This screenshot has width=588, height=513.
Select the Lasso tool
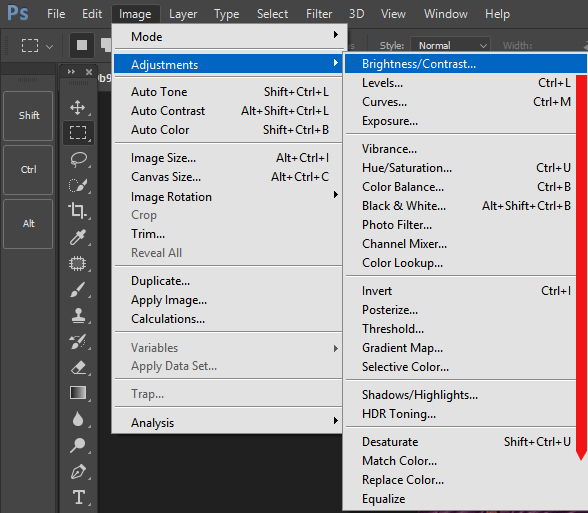(78, 159)
